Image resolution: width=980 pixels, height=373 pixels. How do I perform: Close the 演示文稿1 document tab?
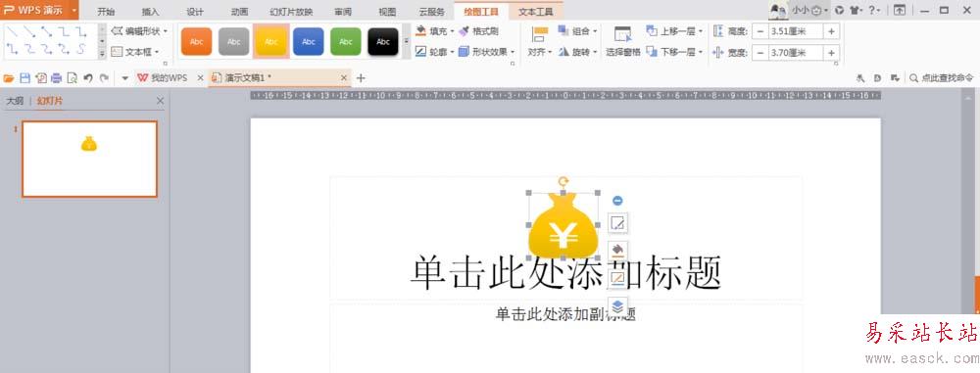[x=344, y=77]
